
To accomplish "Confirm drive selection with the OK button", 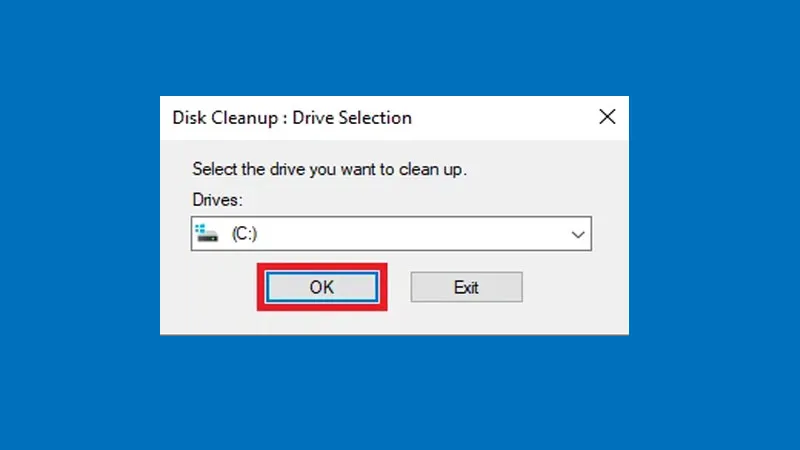I will (x=322, y=287).
